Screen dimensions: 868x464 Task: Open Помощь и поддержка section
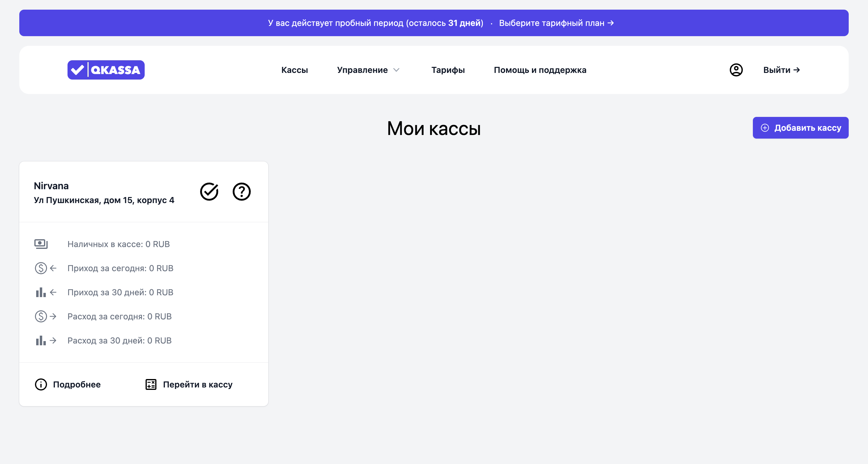[540, 70]
